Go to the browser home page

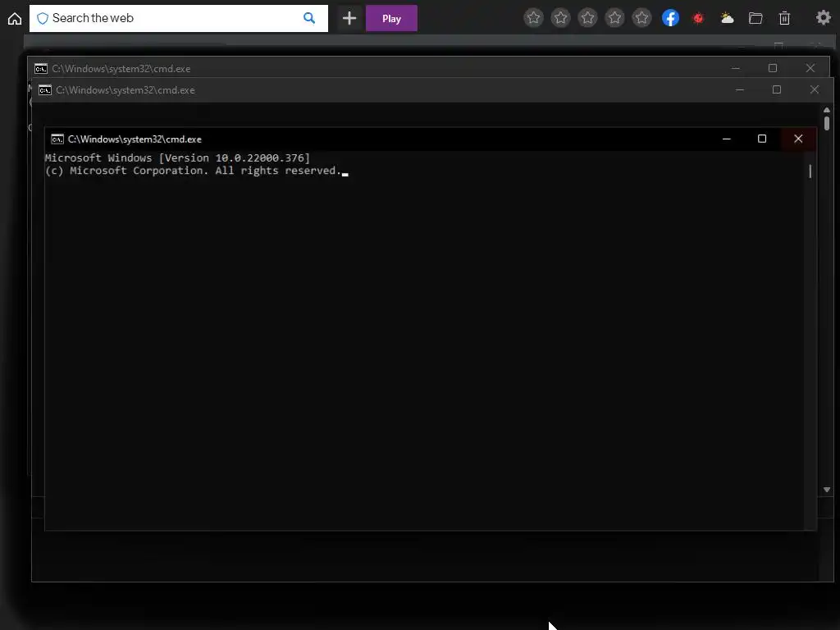[x=15, y=19]
